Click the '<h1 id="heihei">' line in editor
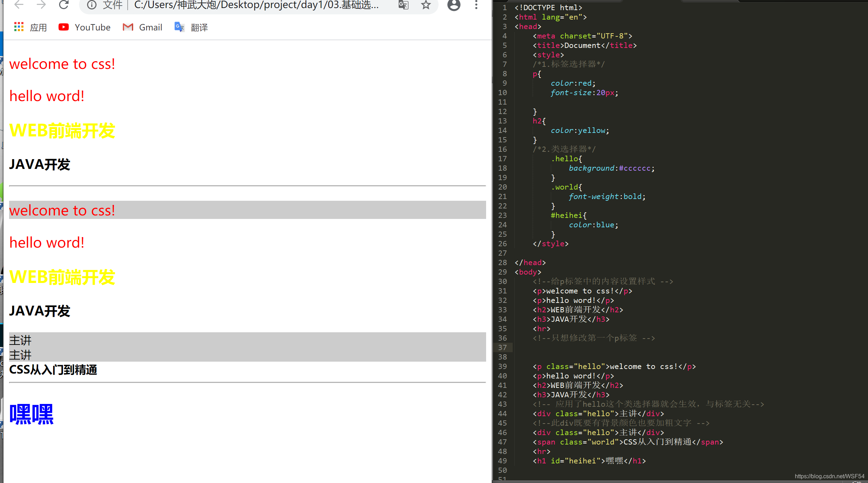This screenshot has width=868, height=483. (589, 461)
